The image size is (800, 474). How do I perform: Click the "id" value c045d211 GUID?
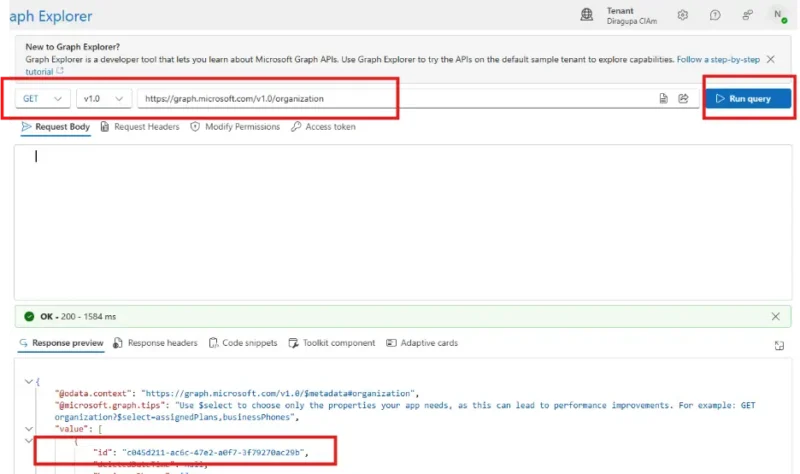point(214,452)
